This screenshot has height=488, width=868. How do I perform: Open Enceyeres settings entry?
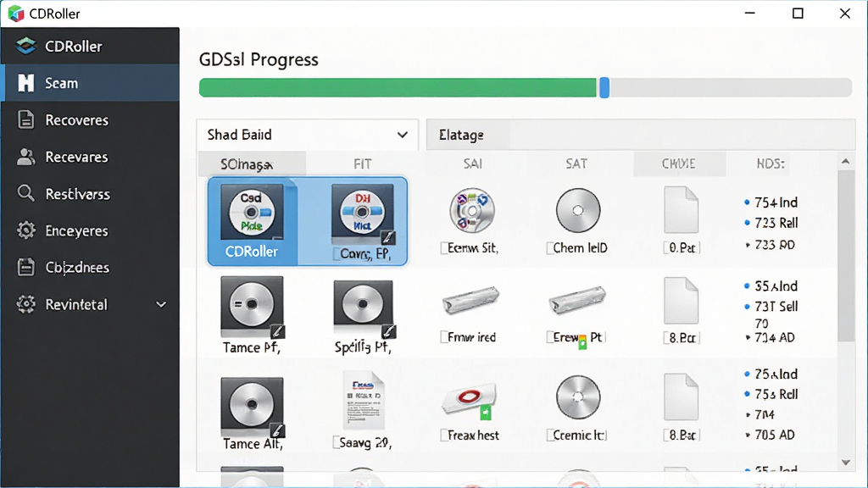90,230
